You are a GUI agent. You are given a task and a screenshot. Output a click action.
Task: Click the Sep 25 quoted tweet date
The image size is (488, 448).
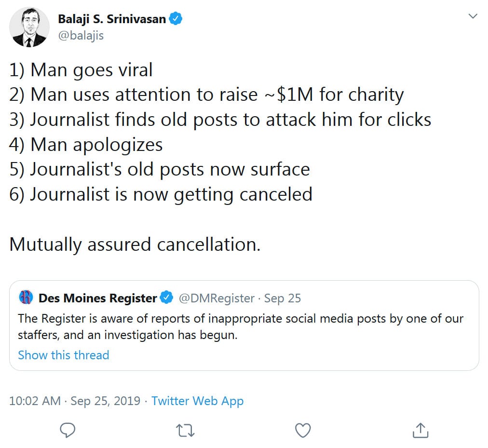[283, 298]
